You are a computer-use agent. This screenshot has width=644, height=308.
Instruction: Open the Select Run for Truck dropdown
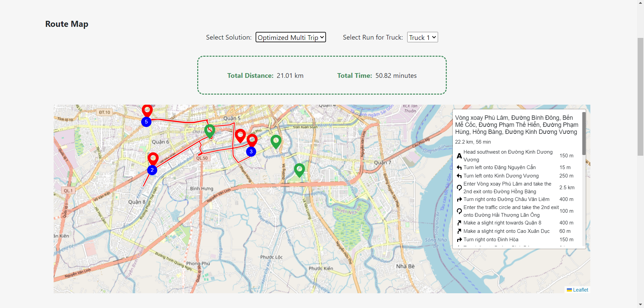pyautogui.click(x=422, y=37)
